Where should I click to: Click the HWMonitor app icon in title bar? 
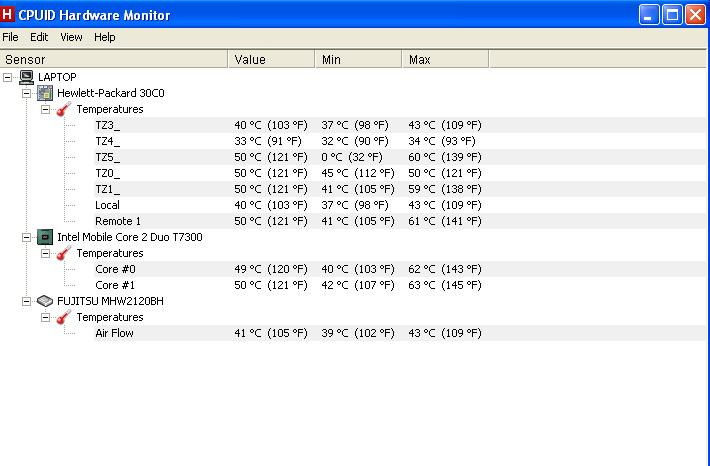(7, 14)
